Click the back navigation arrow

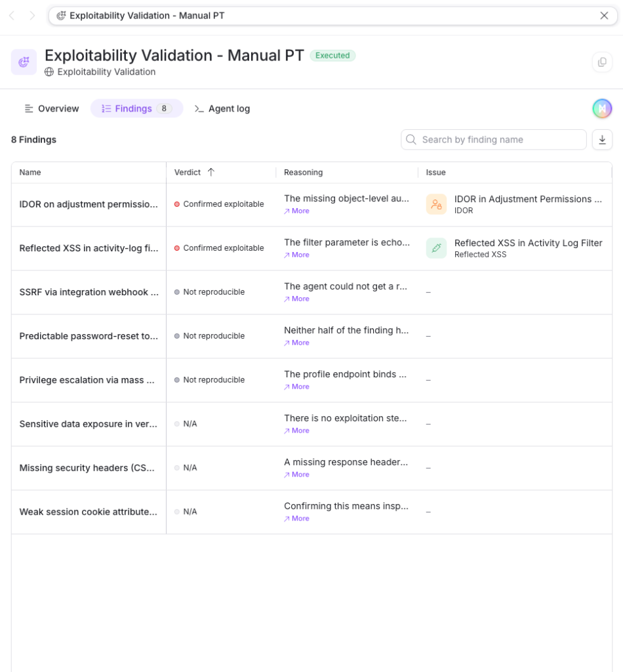click(12, 16)
